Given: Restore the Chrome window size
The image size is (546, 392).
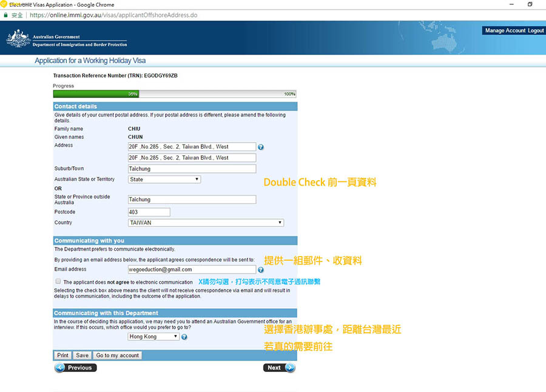Looking at the screenshot, I should point(530,4).
